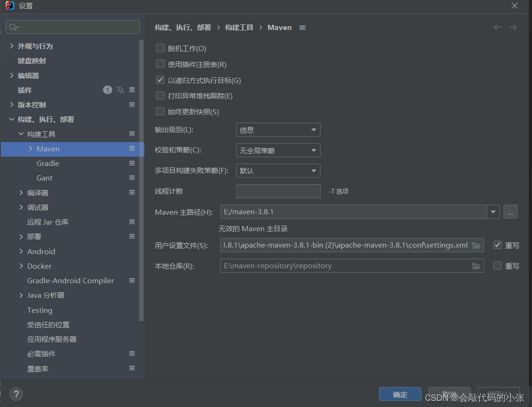Screen dimensions: 532x407
Task: Click project-level icon on 必需插件 row
Action: coord(132,354)
